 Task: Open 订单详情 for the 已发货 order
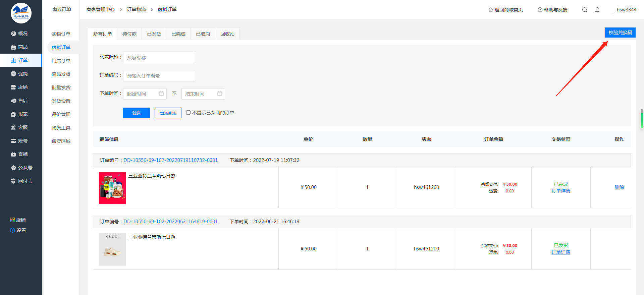click(x=561, y=252)
